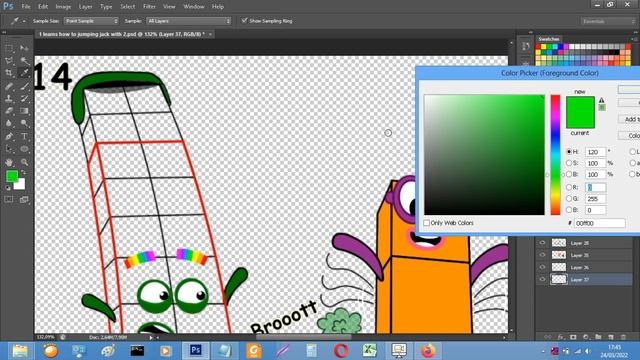640x360 pixels.
Task: Open the File menu
Action: click(26, 7)
